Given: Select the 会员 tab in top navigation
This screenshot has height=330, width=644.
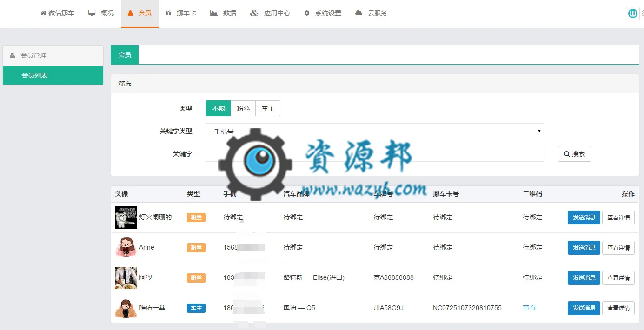Looking at the screenshot, I should click(x=139, y=13).
